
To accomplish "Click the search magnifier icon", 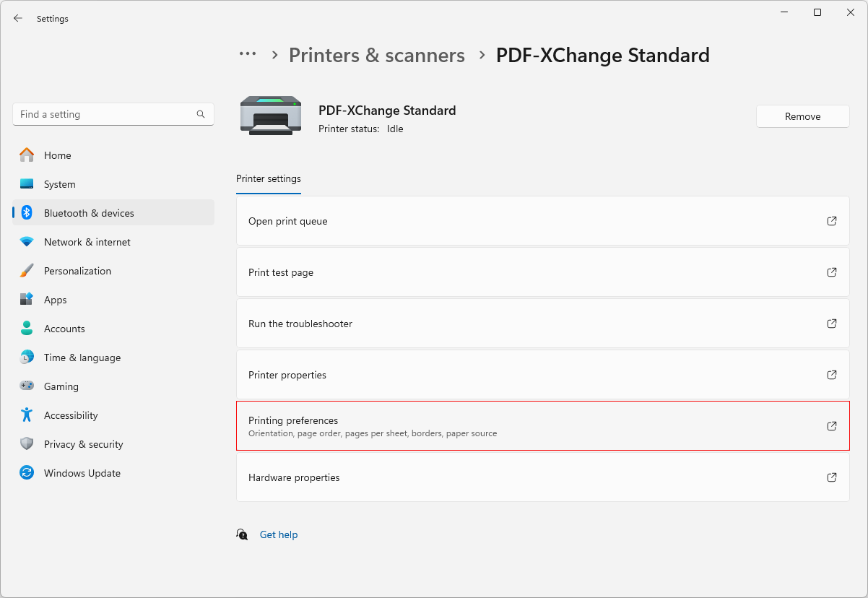I will point(201,114).
